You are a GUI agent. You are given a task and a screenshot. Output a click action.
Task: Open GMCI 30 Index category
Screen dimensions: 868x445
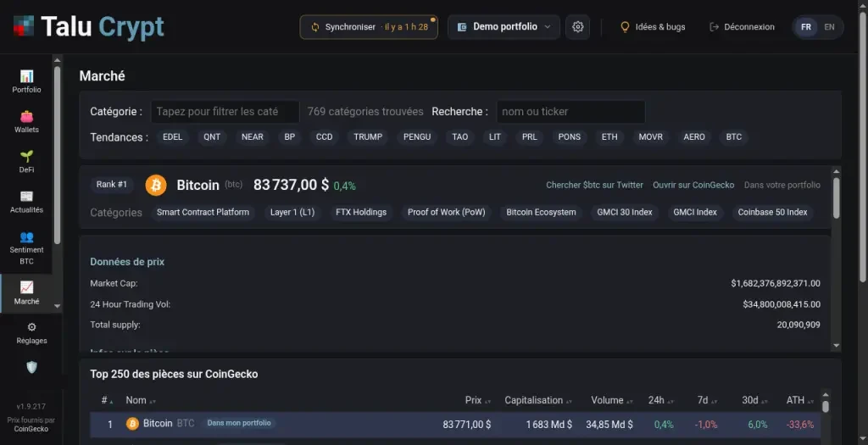[x=625, y=212]
